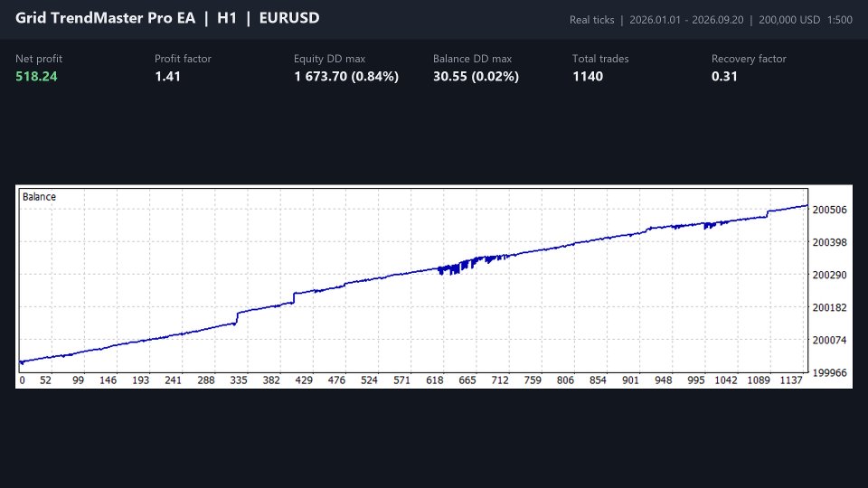Select y-axis label 200398
Screen dimensions: 868x488
tap(829, 242)
